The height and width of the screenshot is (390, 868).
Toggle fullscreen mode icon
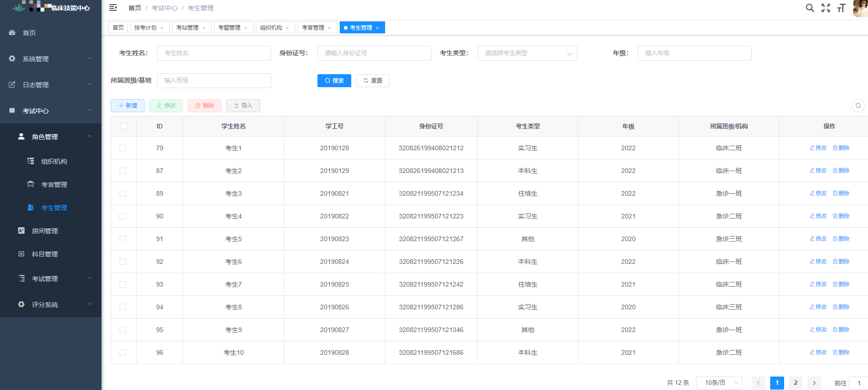coord(826,8)
